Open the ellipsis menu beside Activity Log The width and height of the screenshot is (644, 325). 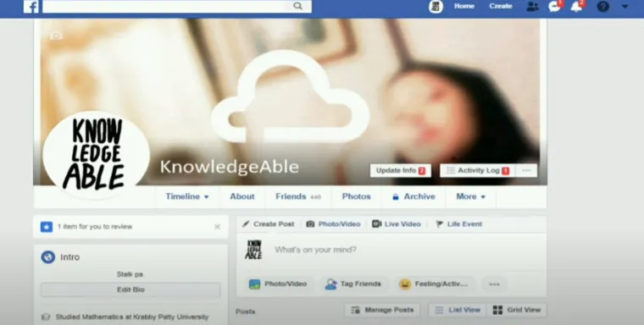pos(526,171)
